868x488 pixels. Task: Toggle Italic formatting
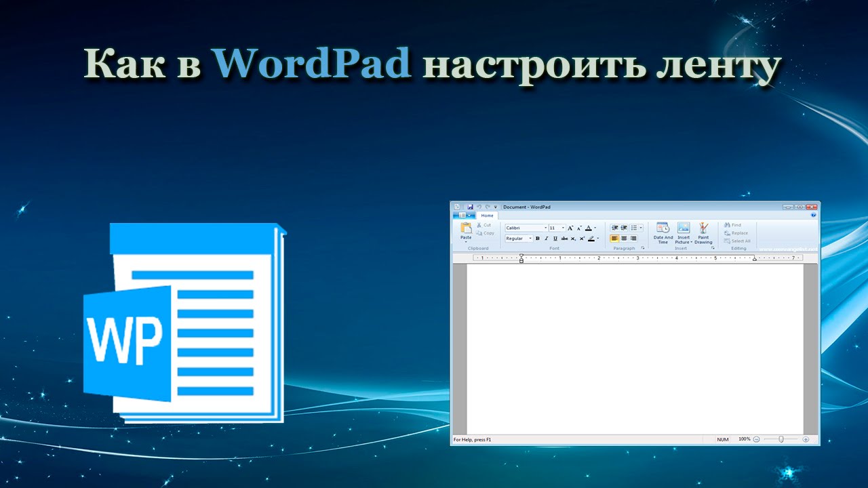(547, 239)
